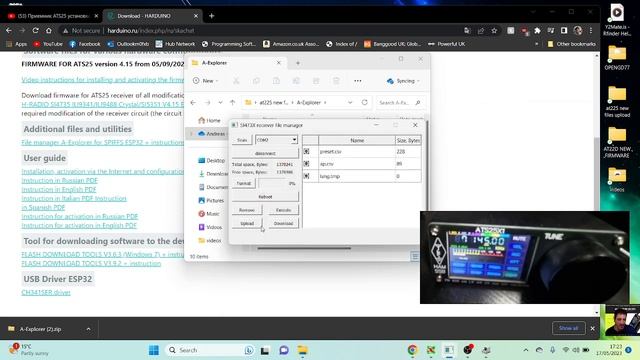Viewport: 640px width, 360px height.
Task: Click the Size, Bytes column header
Action: click(408, 140)
